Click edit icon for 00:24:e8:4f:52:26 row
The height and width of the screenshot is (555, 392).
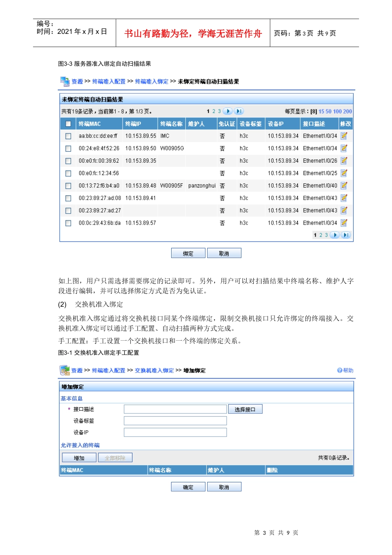tap(344, 148)
